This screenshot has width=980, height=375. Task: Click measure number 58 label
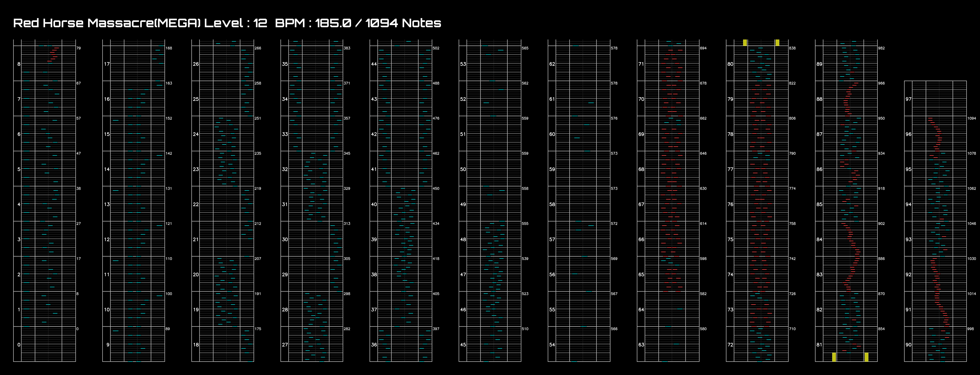tap(552, 204)
